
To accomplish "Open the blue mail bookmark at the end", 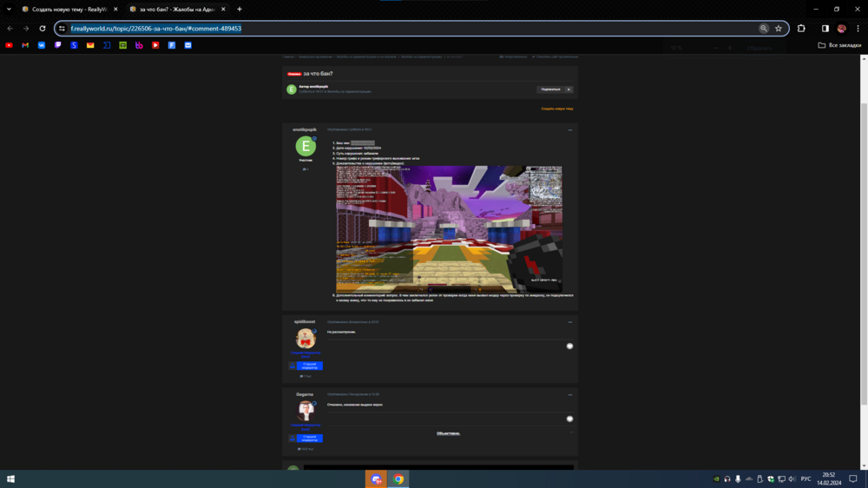I will (x=188, y=45).
